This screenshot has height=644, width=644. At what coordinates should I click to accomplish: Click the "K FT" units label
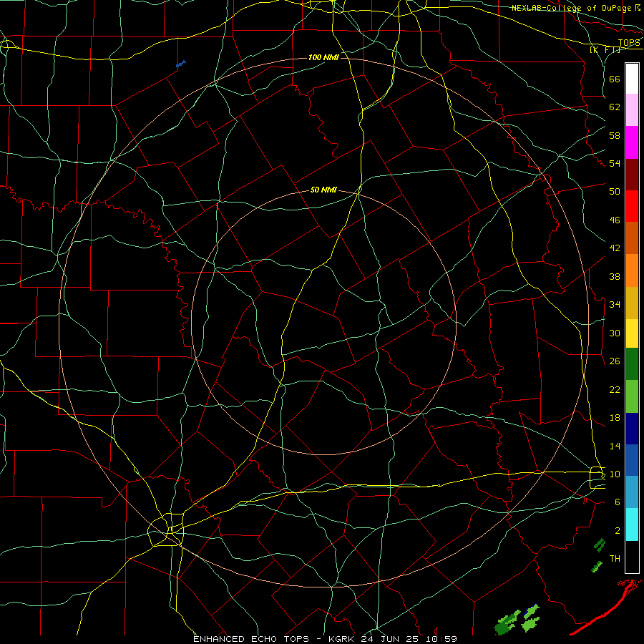[x=605, y=49]
